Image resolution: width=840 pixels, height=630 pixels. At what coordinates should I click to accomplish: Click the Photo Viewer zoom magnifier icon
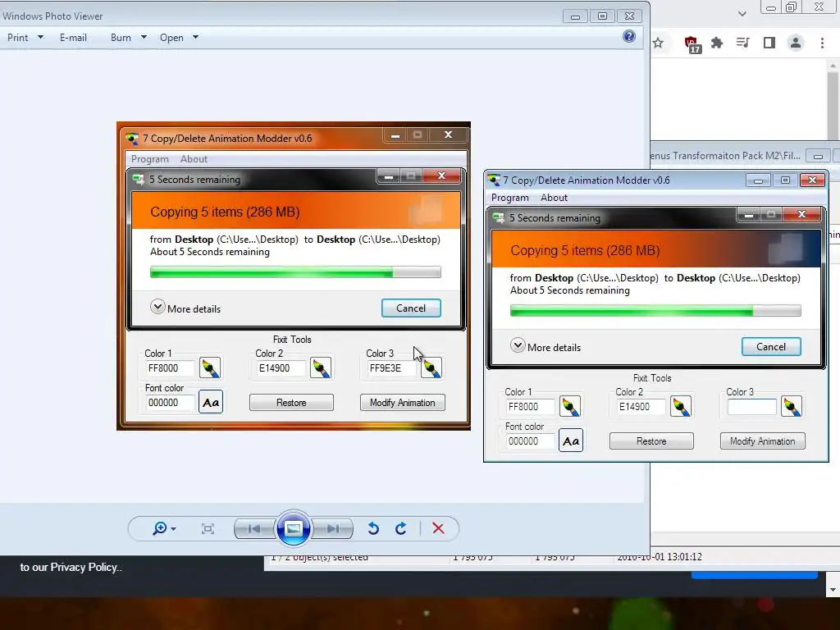click(x=159, y=529)
